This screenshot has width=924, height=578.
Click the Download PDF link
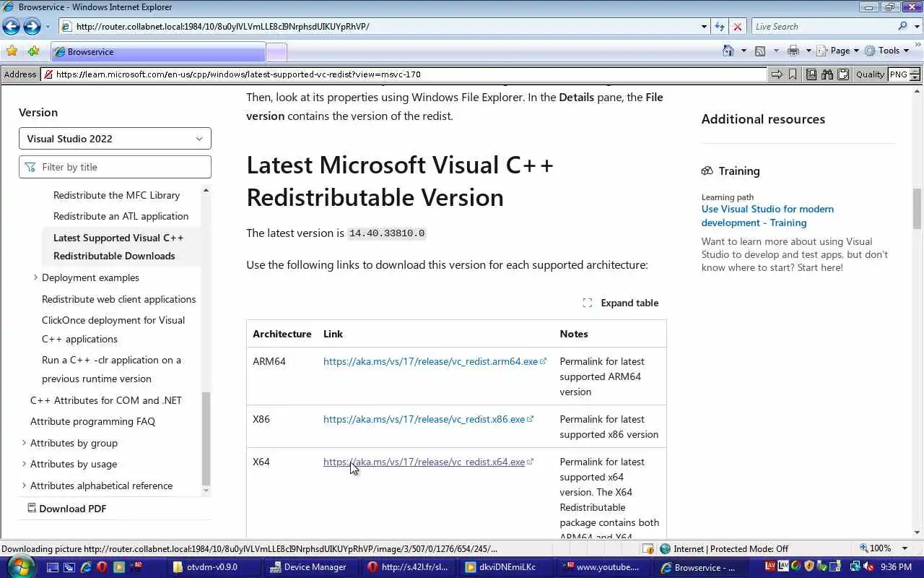tap(72, 509)
